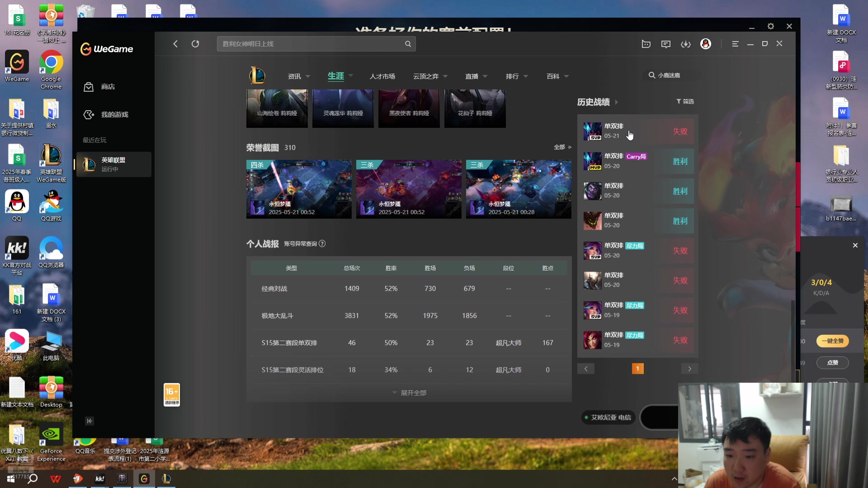Click the 一键全赞 button
This screenshot has height=488, width=868.
pyautogui.click(x=832, y=341)
